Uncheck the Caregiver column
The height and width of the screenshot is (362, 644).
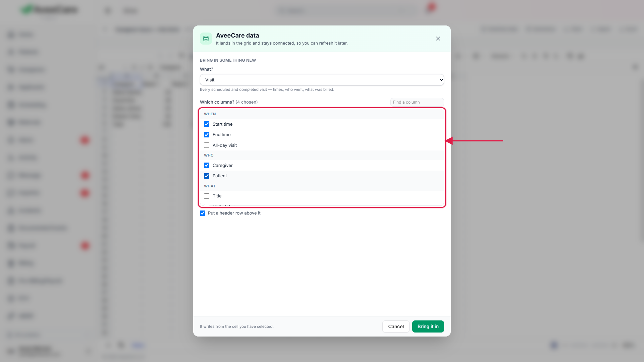[207, 165]
